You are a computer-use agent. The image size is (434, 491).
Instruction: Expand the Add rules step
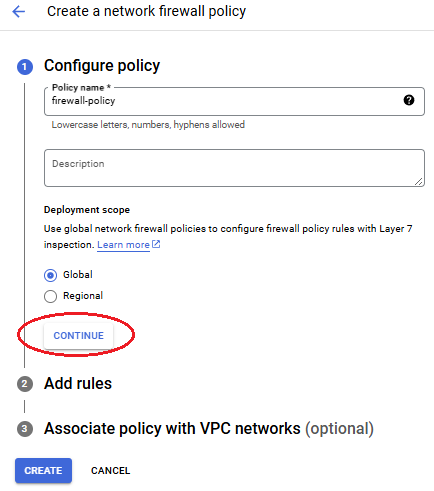click(78, 383)
